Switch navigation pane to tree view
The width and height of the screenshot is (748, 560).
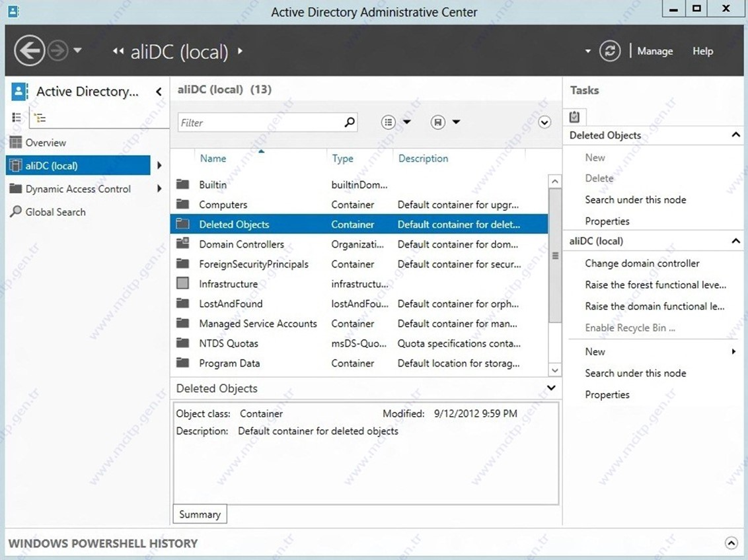pos(40,118)
